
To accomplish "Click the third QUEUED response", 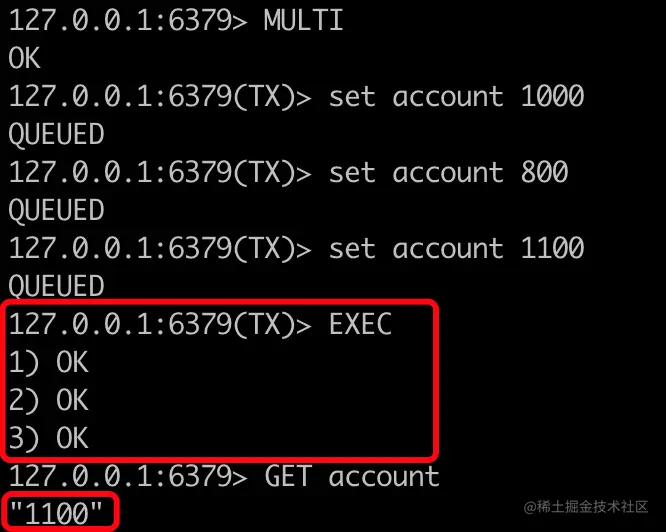I will (56, 286).
